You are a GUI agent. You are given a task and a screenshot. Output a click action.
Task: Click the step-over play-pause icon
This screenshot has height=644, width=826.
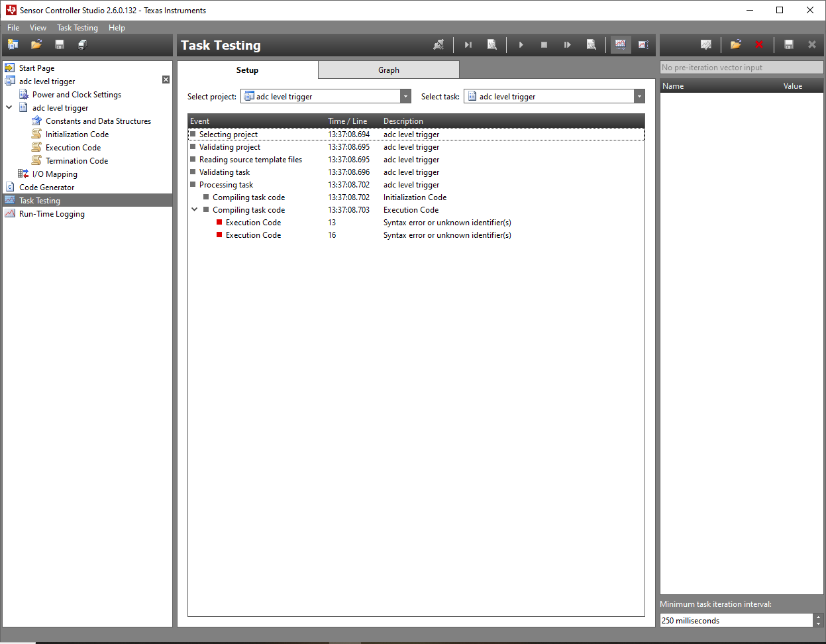(568, 44)
